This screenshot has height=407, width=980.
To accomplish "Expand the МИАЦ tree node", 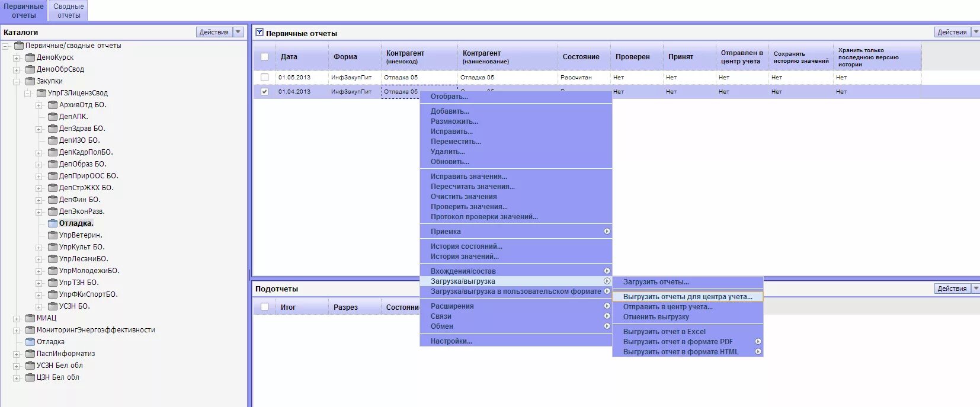I will tap(17, 319).
